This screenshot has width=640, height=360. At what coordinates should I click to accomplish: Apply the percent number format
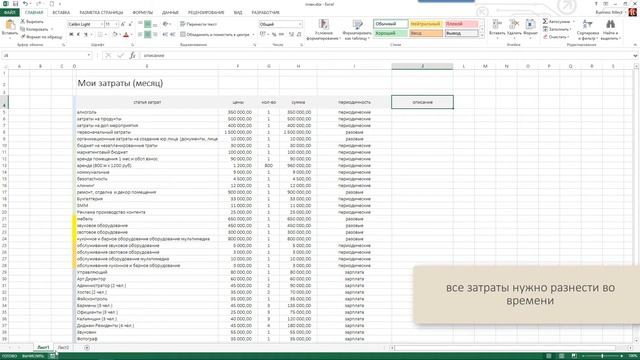coord(274,35)
